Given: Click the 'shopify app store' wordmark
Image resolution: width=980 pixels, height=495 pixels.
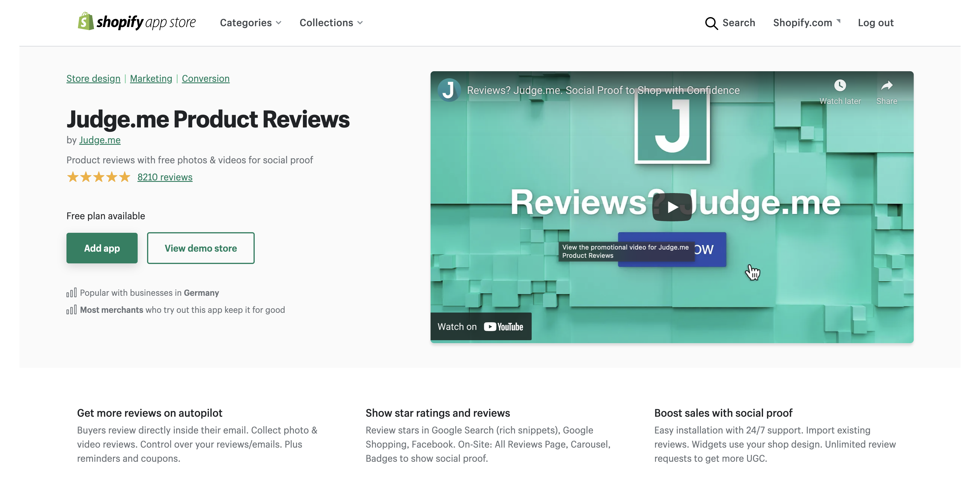Looking at the screenshot, I should pyautogui.click(x=146, y=22).
